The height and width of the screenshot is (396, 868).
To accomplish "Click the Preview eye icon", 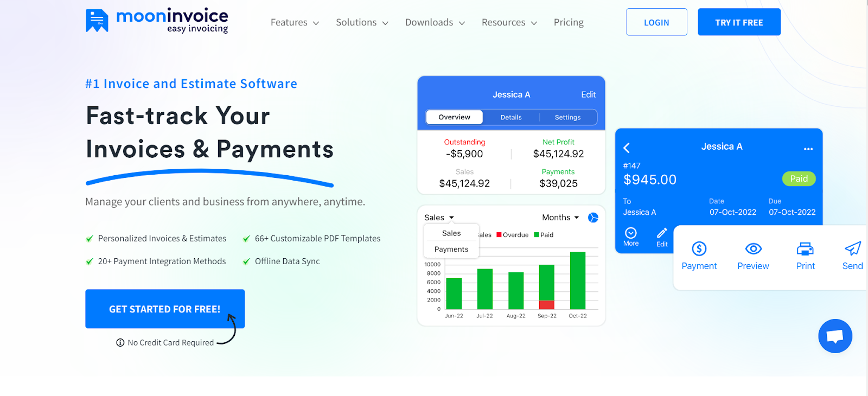I will [754, 249].
